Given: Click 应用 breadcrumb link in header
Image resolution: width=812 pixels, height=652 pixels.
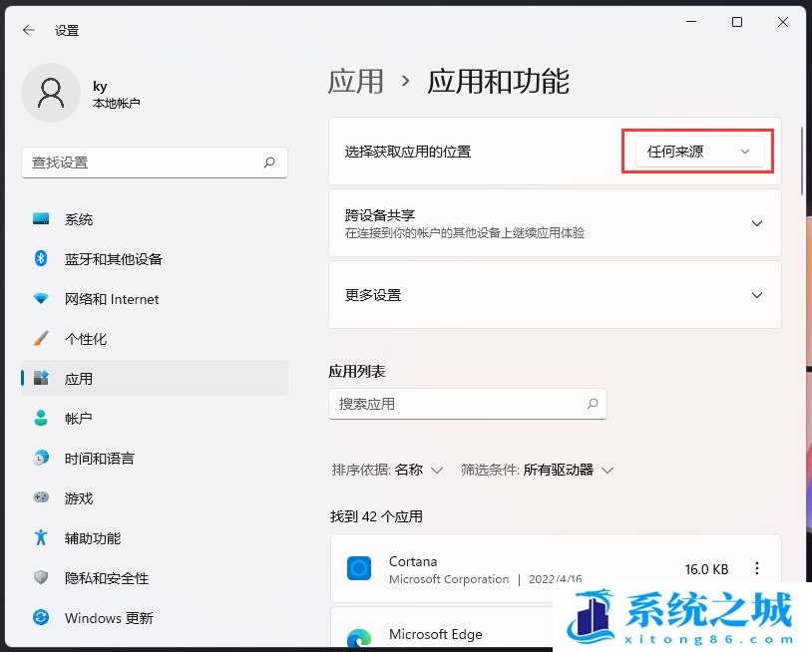Looking at the screenshot, I should tap(356, 81).
